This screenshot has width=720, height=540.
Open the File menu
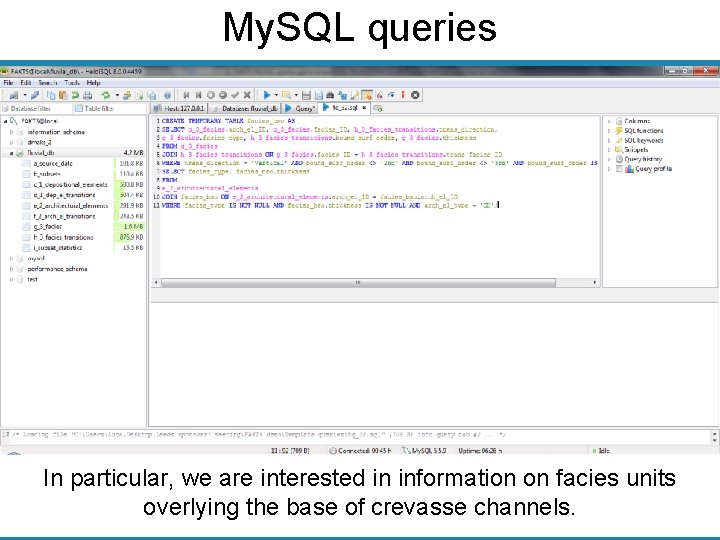[8, 83]
